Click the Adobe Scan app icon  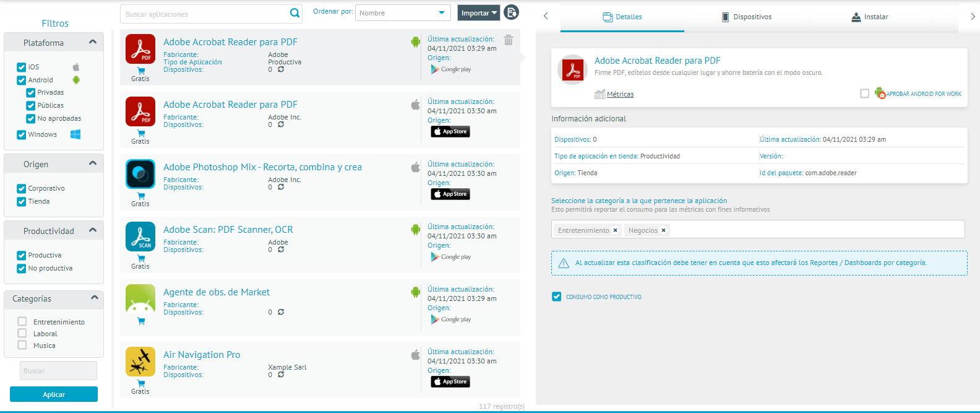[140, 237]
